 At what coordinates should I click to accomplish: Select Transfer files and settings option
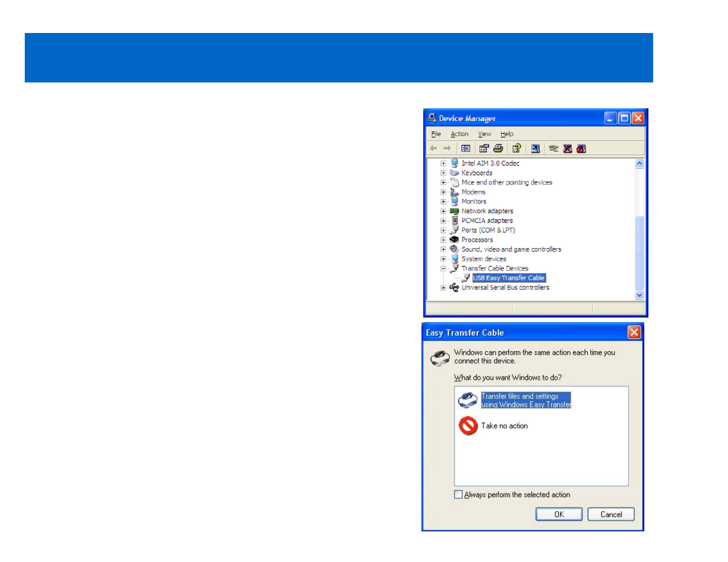(x=526, y=401)
